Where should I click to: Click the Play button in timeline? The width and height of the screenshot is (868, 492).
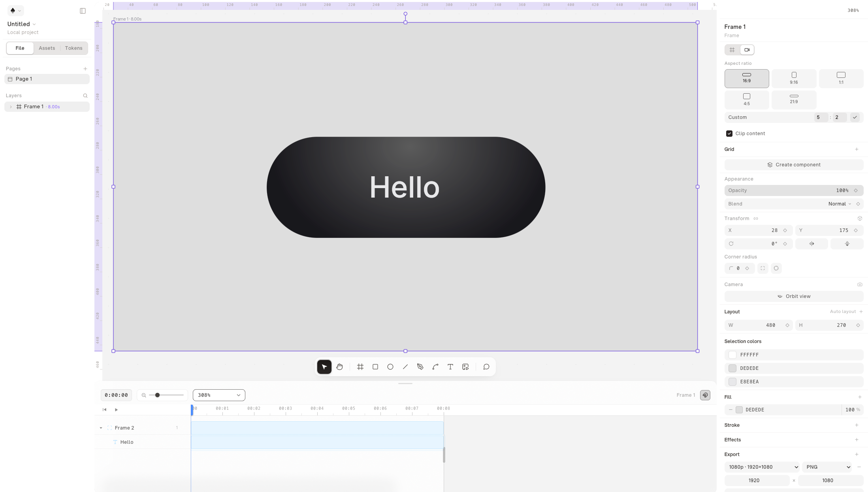(x=116, y=410)
